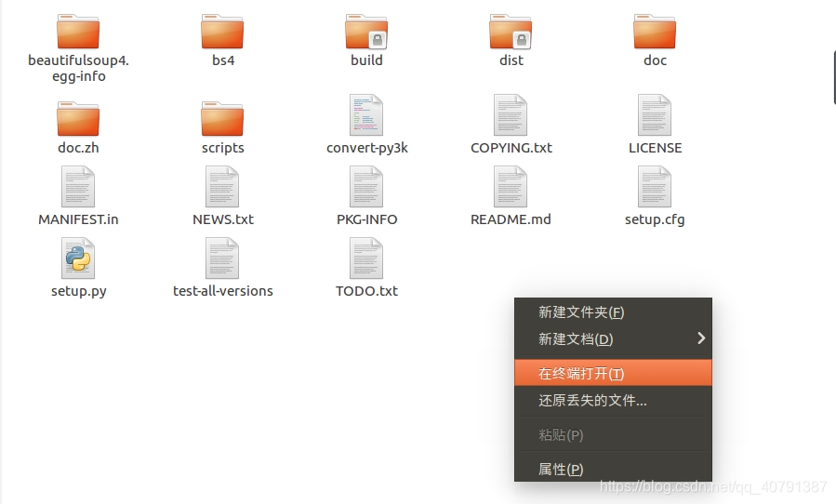Click the README.md file name label
This screenshot has height=504, width=836.
coord(511,219)
